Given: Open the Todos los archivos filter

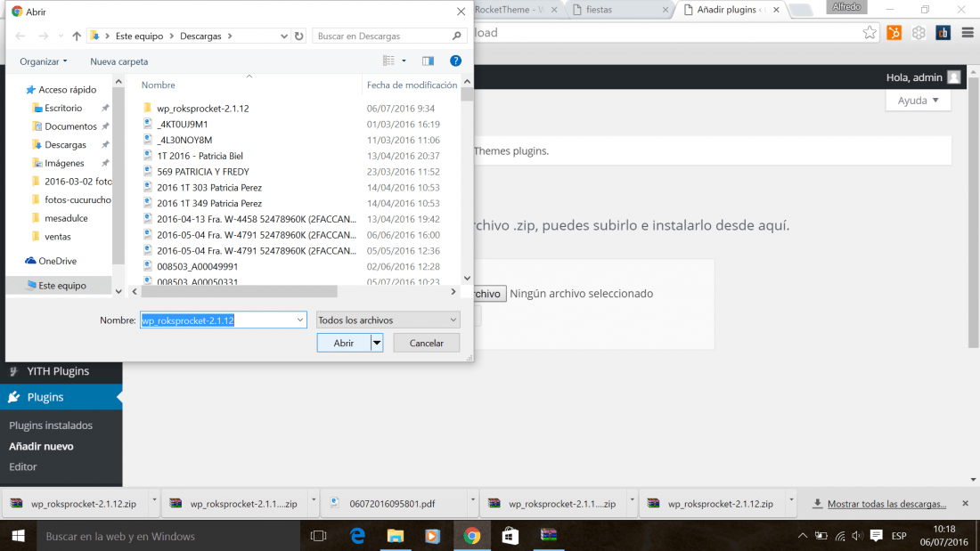Looking at the screenshot, I should click(388, 320).
